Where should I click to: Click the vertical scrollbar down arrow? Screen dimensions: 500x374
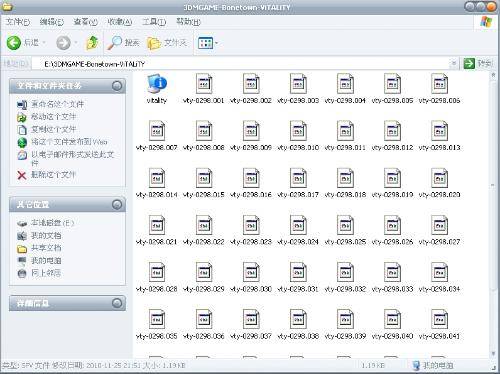coord(493,354)
